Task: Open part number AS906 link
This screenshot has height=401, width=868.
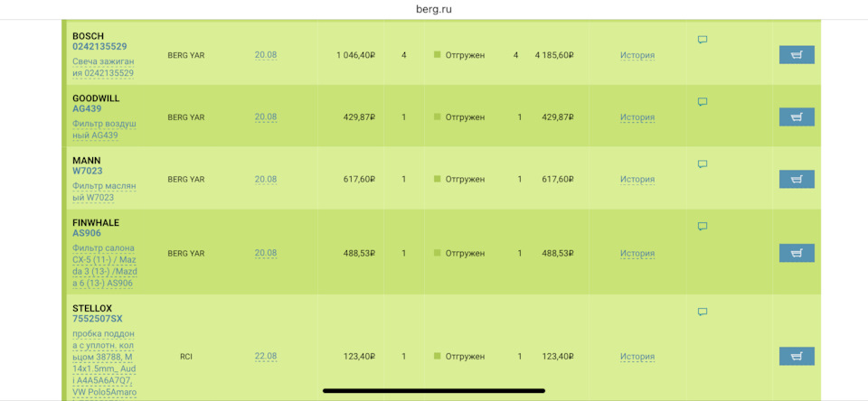Action: click(87, 233)
